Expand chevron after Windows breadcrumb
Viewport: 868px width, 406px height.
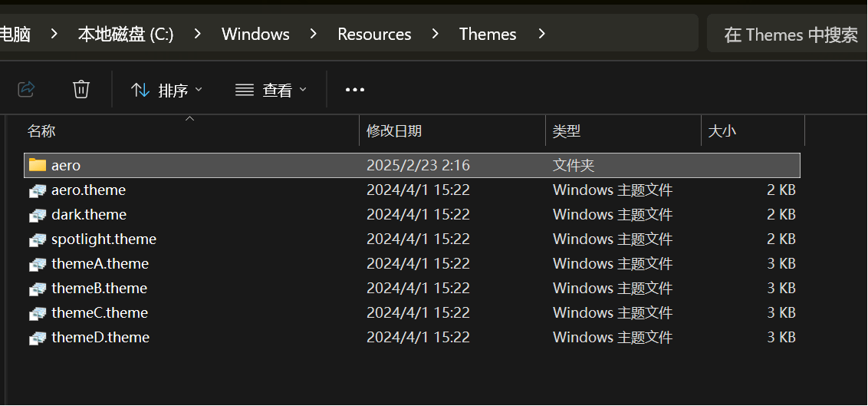[314, 35]
